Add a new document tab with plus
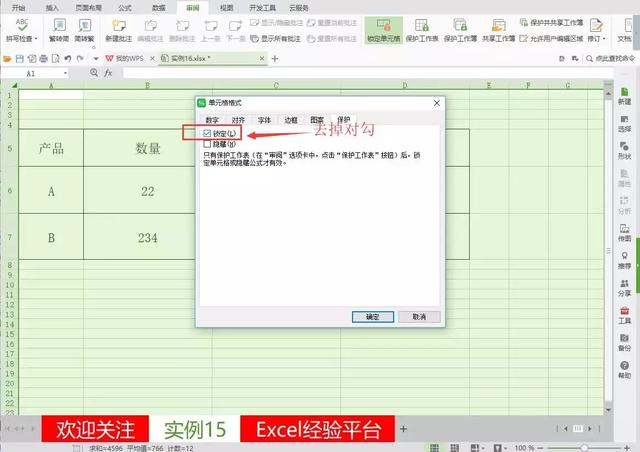This screenshot has height=452, width=640. (x=275, y=59)
